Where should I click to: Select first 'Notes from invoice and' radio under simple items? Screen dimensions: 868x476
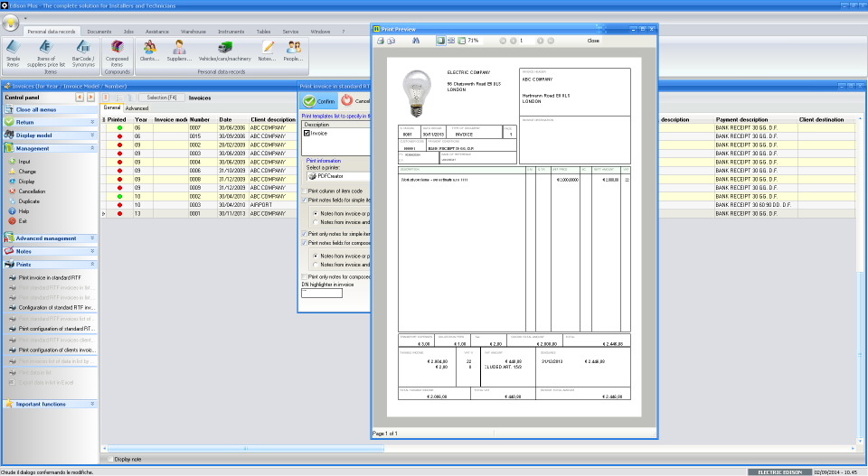point(316,222)
